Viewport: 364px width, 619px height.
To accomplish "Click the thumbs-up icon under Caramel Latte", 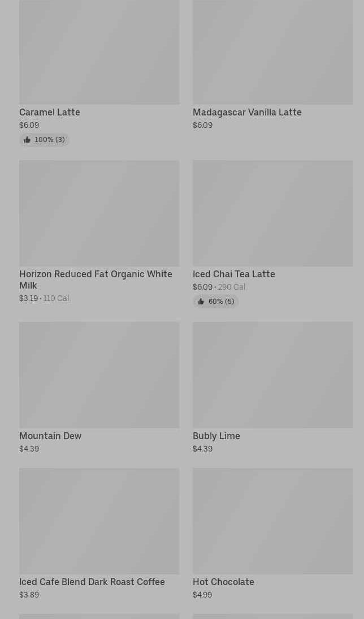I will coord(27,140).
